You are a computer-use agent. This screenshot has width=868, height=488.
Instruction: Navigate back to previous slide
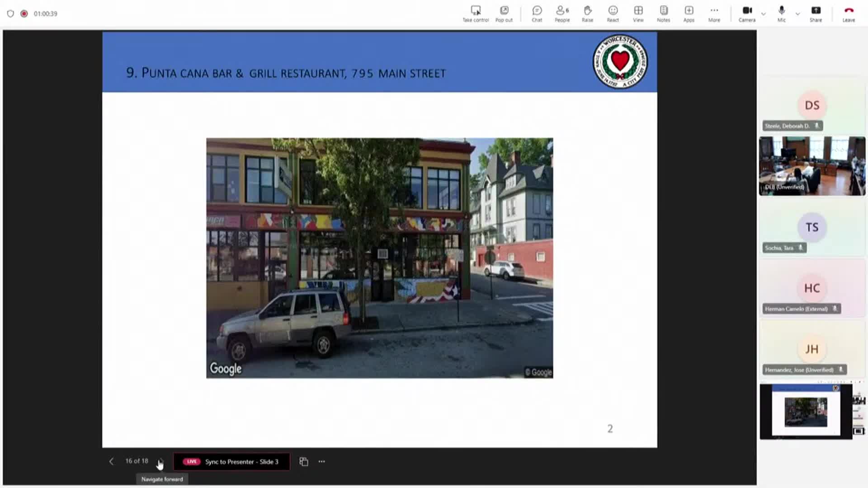coord(111,461)
